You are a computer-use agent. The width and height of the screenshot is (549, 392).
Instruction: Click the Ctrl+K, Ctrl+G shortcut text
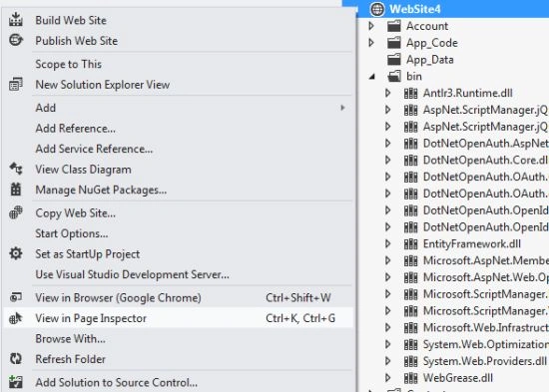tap(300, 318)
